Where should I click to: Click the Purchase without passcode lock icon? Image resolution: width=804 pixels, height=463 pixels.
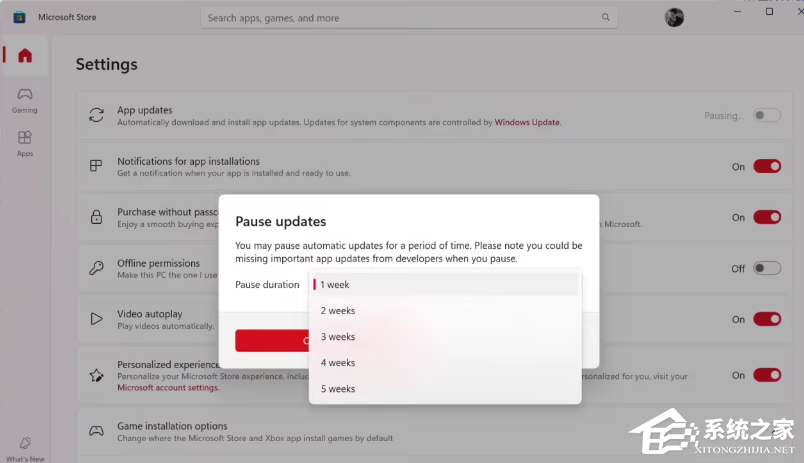(96, 217)
